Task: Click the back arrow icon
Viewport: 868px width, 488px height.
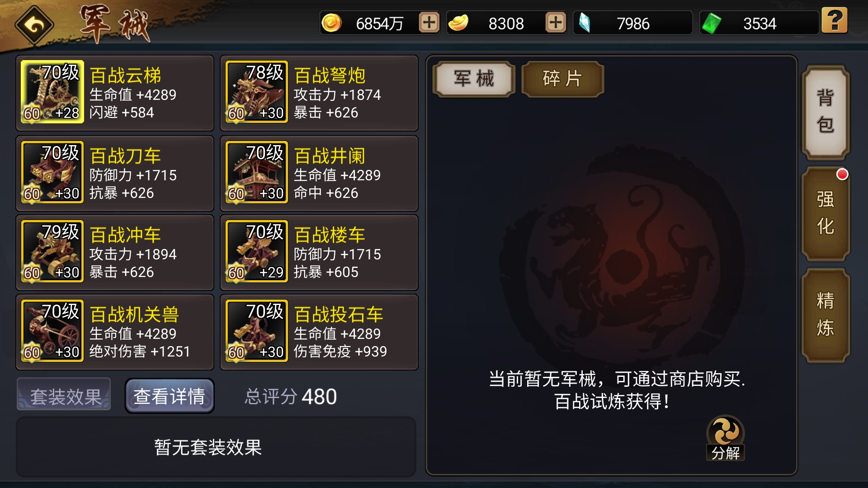Action: pos(34,24)
